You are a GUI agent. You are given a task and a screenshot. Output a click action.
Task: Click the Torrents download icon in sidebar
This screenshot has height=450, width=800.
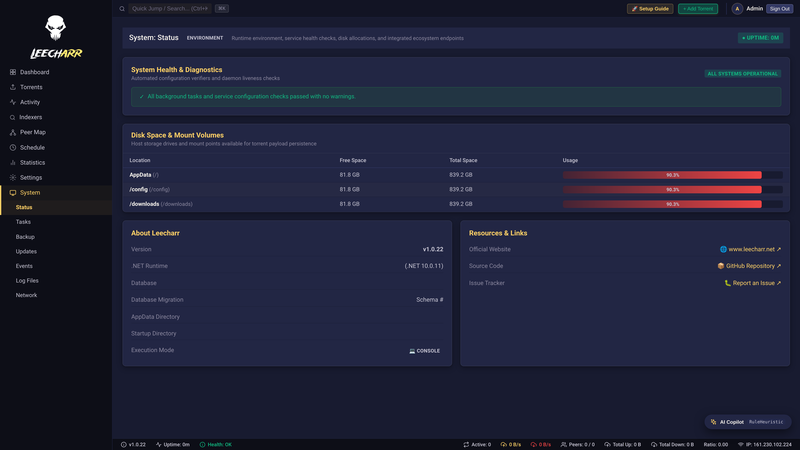(x=13, y=87)
